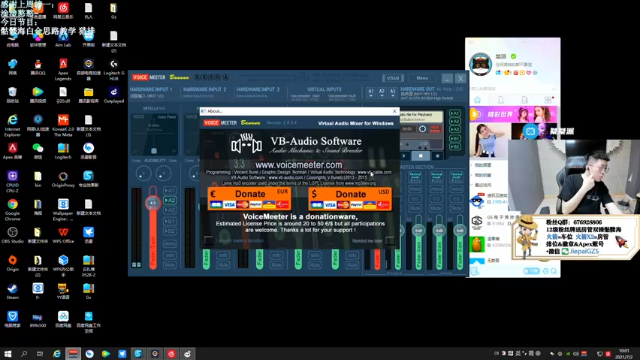Donate in USD in the About dialog
This screenshot has width=640, height=360.
click(x=350, y=199)
